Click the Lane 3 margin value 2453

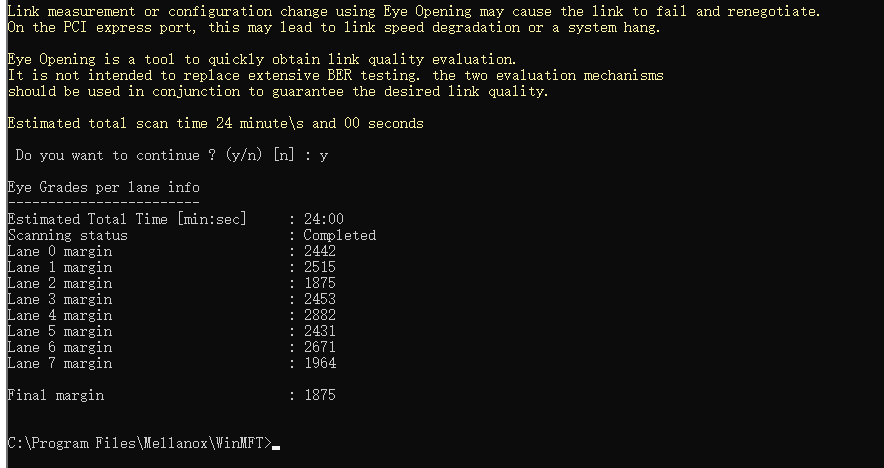pos(319,300)
